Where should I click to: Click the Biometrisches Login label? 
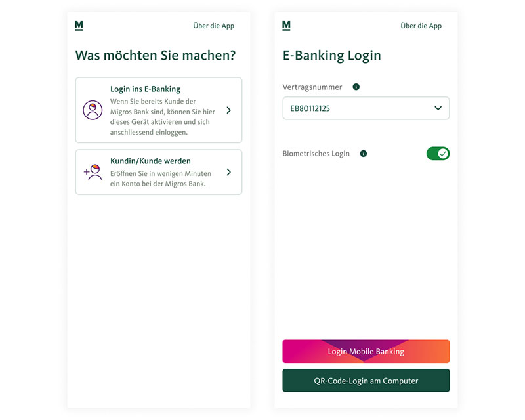click(x=316, y=154)
